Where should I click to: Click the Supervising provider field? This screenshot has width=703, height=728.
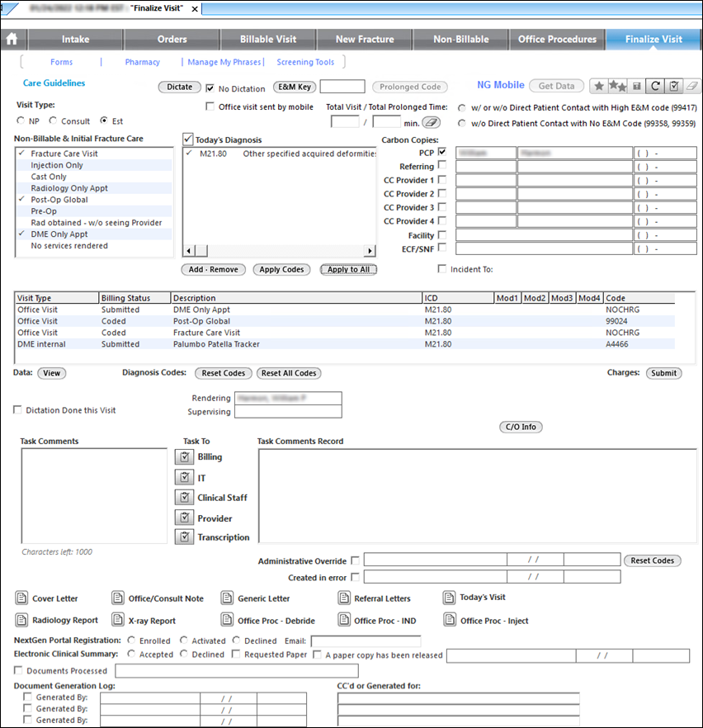click(288, 412)
